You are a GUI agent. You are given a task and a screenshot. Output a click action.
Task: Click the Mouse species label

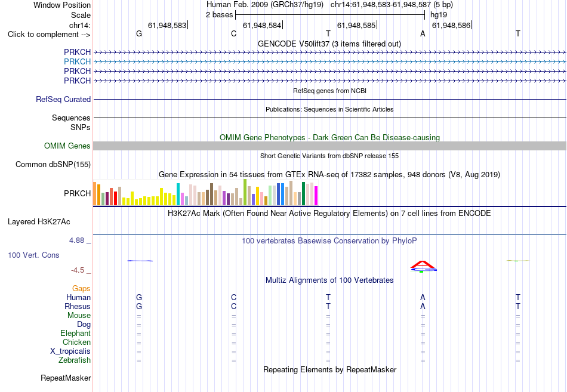(79, 316)
